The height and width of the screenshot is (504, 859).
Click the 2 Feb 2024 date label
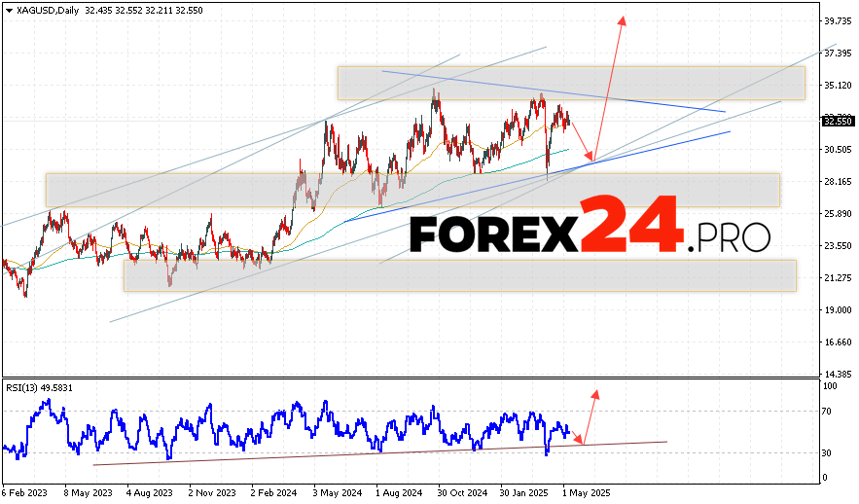[x=274, y=493]
